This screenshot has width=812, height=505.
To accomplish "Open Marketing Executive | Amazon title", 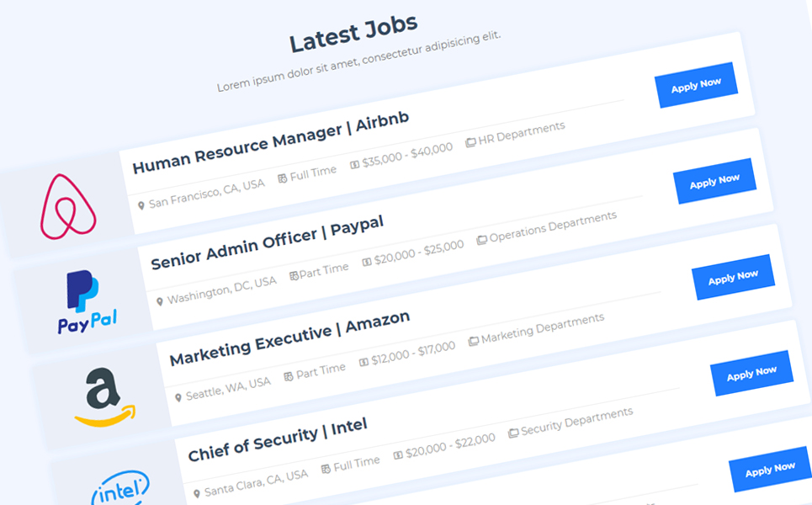I will [290, 338].
